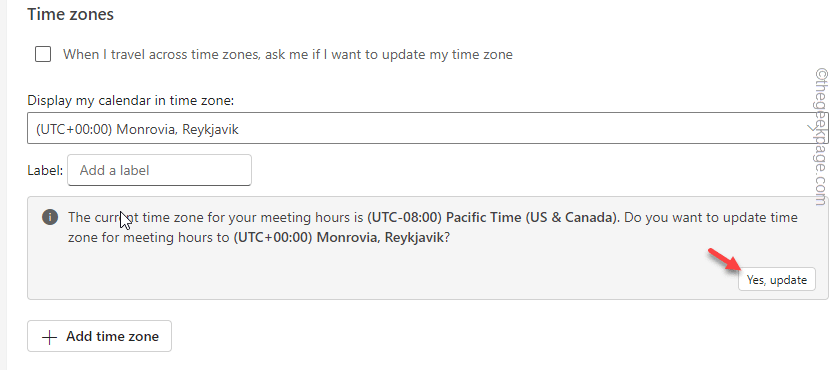840x370 pixels.
Task: Click the bold 'Monrovia, Reykjavik' text in the notice
Action: 380,238
